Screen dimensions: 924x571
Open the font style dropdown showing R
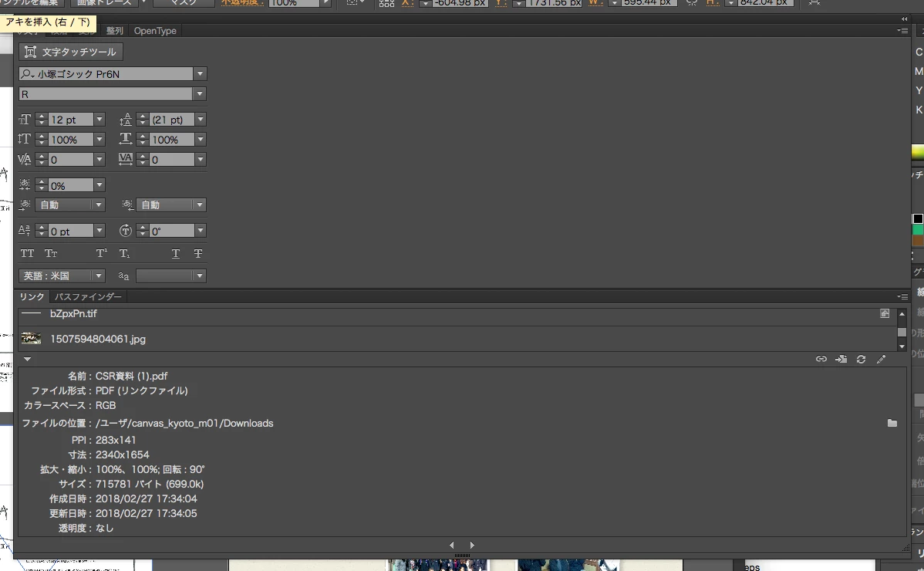coord(200,93)
